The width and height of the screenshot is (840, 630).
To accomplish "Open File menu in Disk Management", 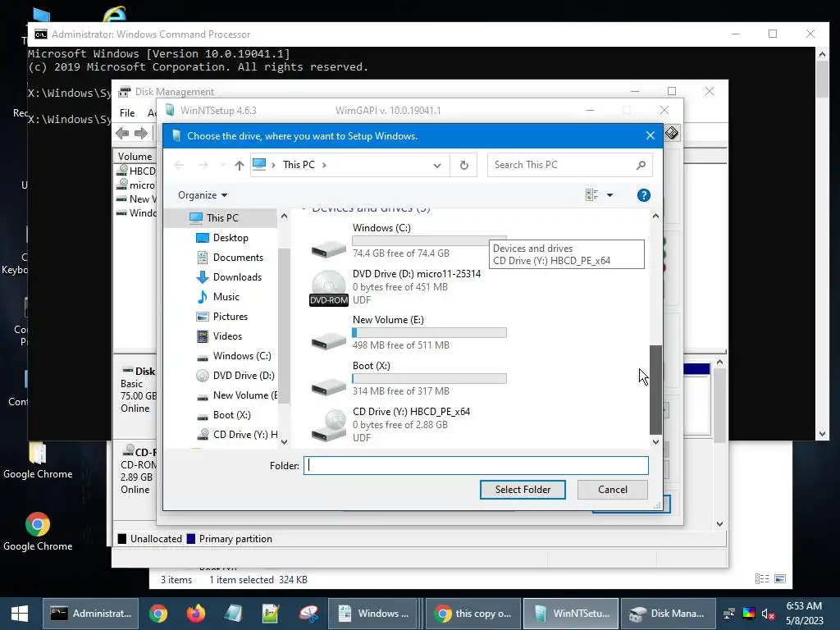I will (x=127, y=113).
